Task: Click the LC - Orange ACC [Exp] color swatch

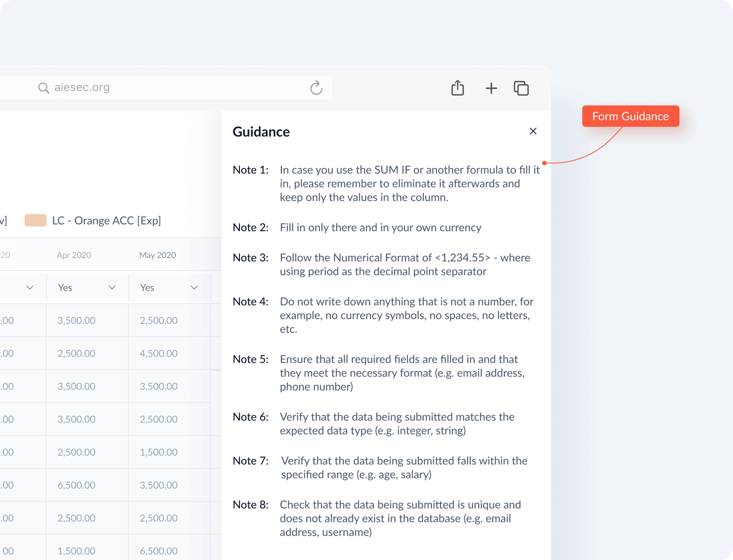Action: point(35,220)
